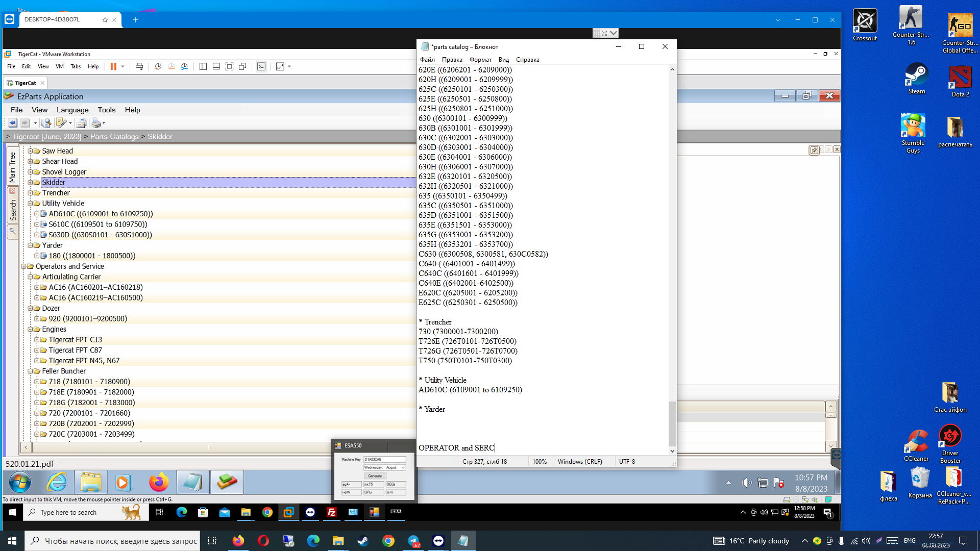Click the Notepad vertical scrollbar thumb

(x=672, y=423)
